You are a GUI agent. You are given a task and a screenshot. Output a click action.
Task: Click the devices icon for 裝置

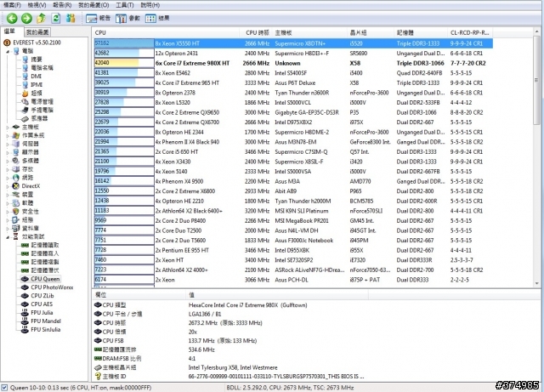point(16,195)
